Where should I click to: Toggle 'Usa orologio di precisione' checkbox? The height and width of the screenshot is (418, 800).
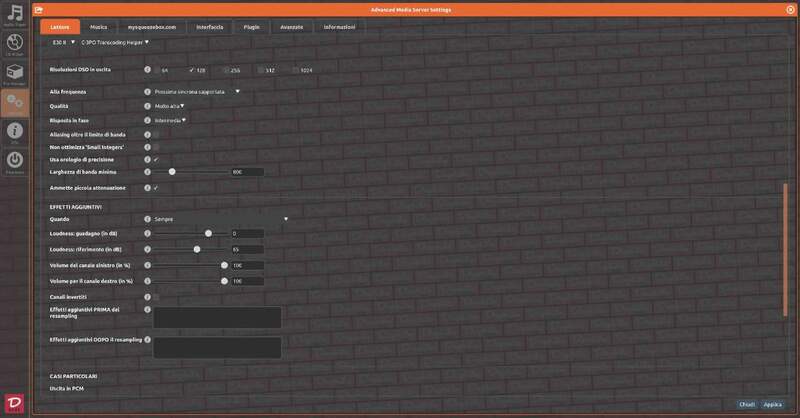pos(156,159)
